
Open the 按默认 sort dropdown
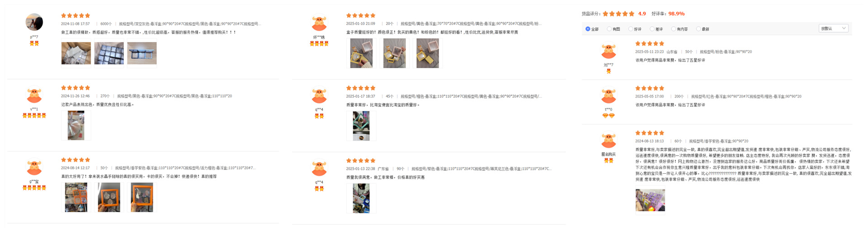click(834, 28)
